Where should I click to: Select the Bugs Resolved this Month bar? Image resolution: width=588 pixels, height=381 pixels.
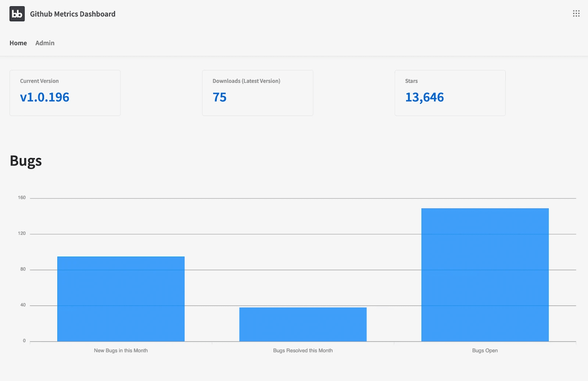pos(303,324)
